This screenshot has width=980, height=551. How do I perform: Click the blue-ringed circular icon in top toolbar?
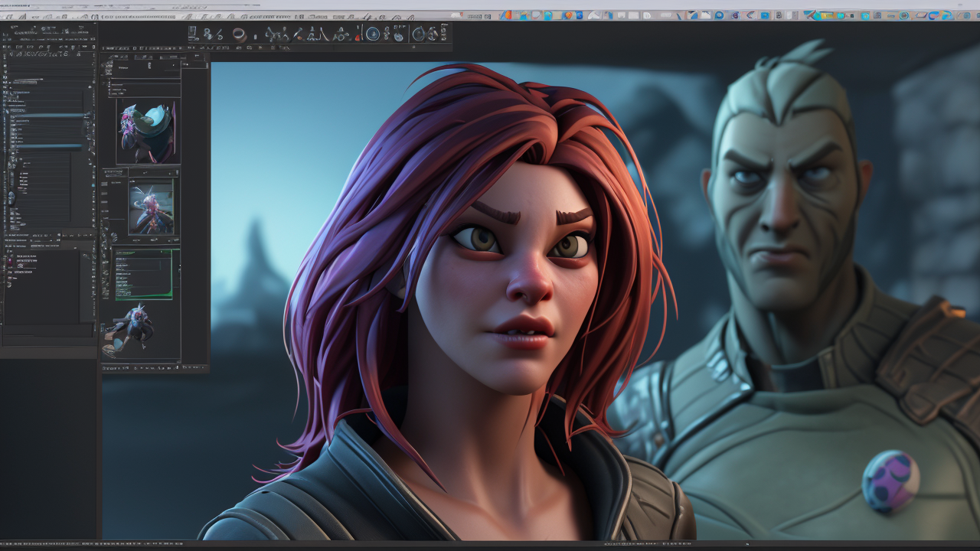tap(373, 34)
